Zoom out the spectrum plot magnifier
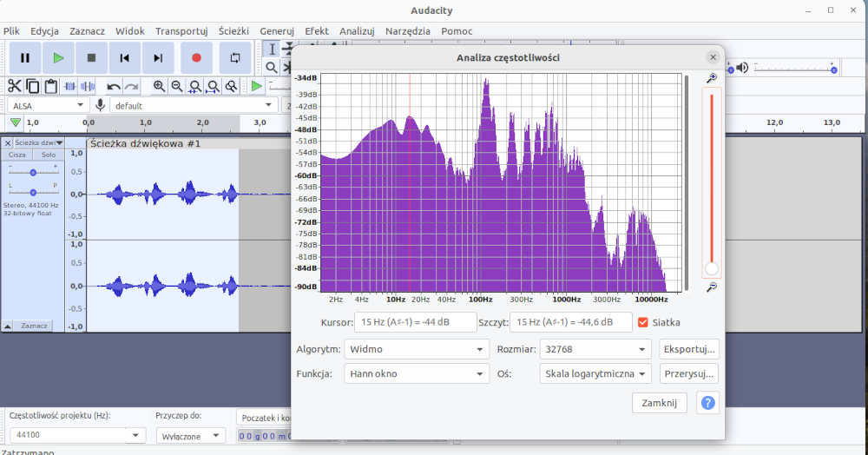 712,287
